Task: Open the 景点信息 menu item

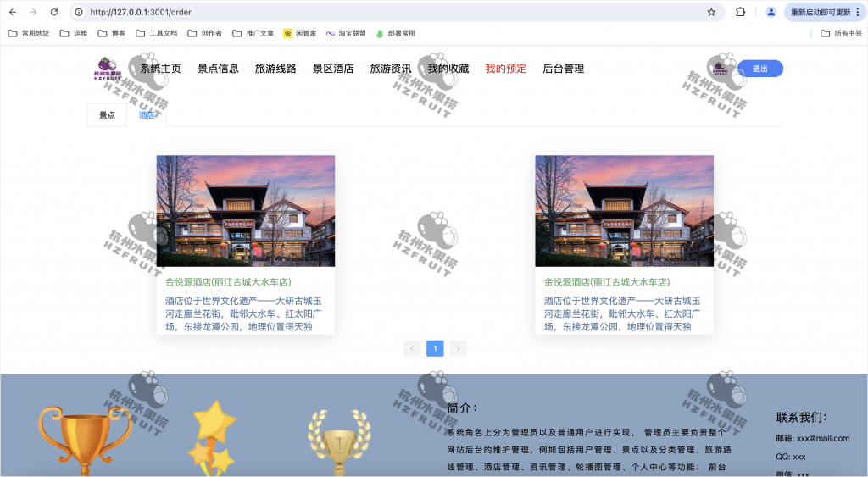Action: coord(218,69)
